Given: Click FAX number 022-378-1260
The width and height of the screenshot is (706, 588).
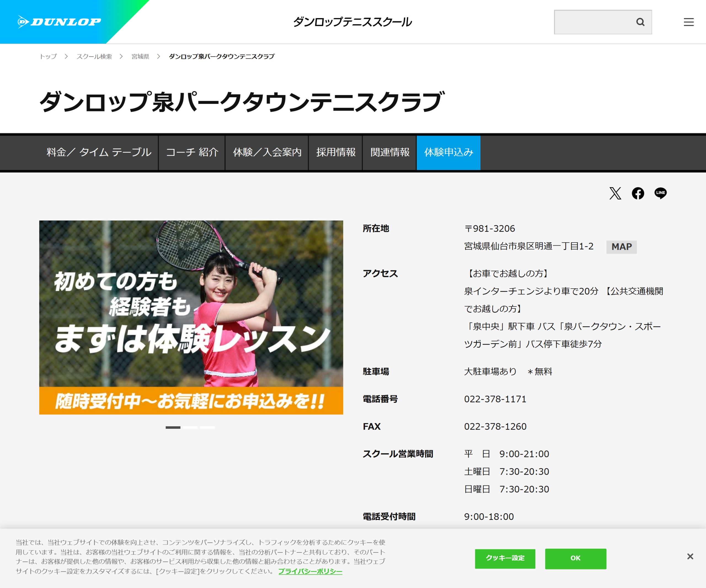Looking at the screenshot, I should coord(495,427).
